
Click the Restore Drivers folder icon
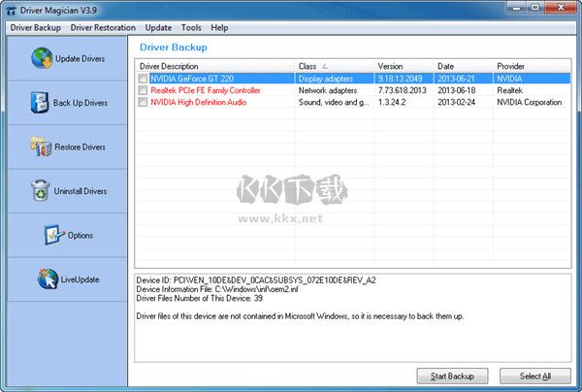pos(41,147)
